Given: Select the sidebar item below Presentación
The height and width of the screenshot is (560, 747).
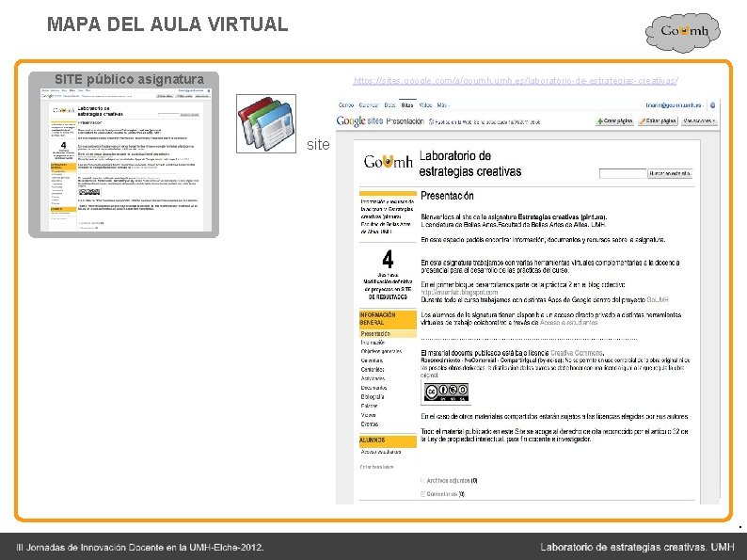Looking at the screenshot, I should pyautogui.click(x=373, y=343).
